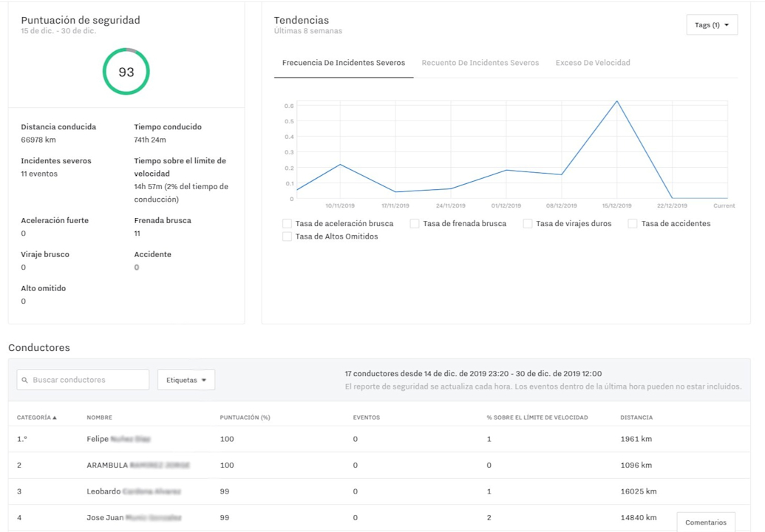Screen dimensions: 765x532
Task: Enable Tasa de aceleración brusca checkbox
Action: (x=288, y=224)
